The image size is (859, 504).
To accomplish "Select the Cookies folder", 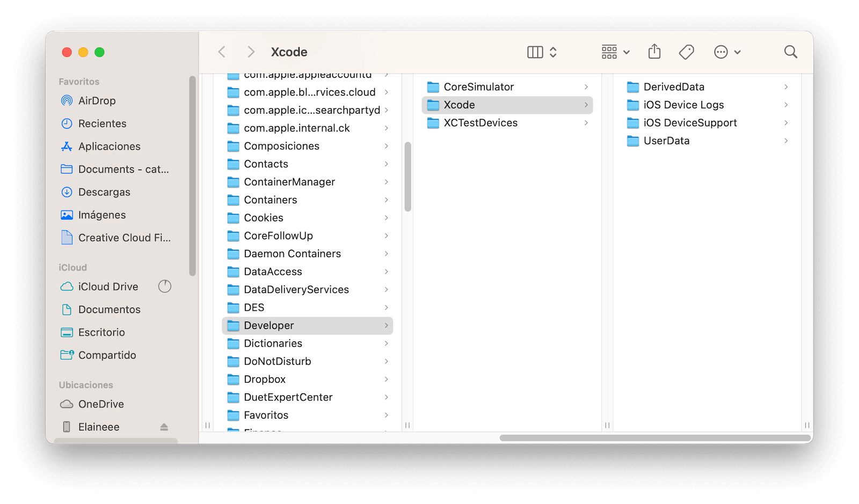I will point(307,218).
